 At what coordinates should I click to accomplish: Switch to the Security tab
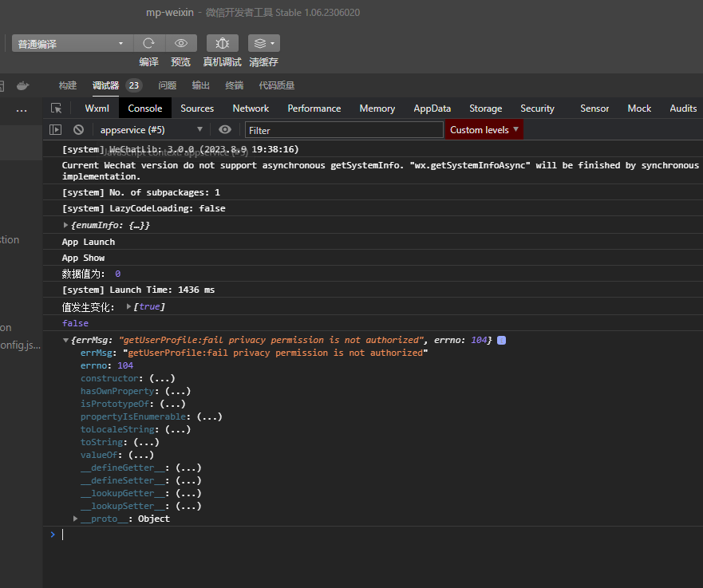[537, 109]
